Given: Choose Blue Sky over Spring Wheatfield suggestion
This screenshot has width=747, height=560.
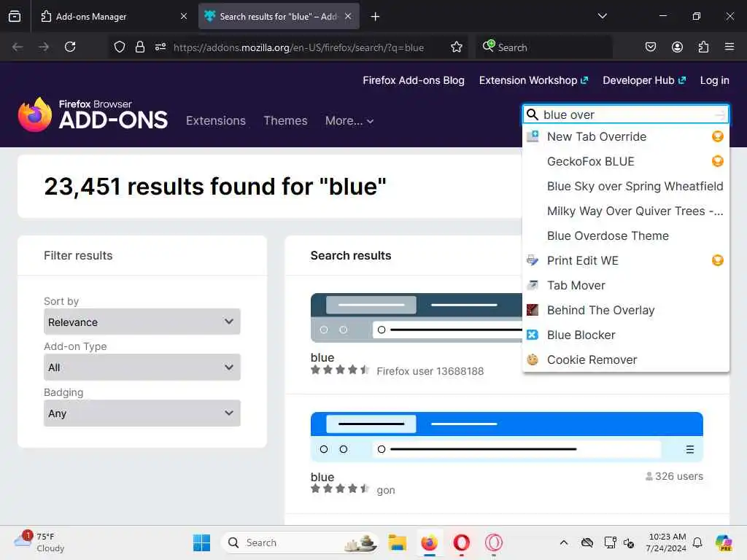Looking at the screenshot, I should click(x=625, y=186).
